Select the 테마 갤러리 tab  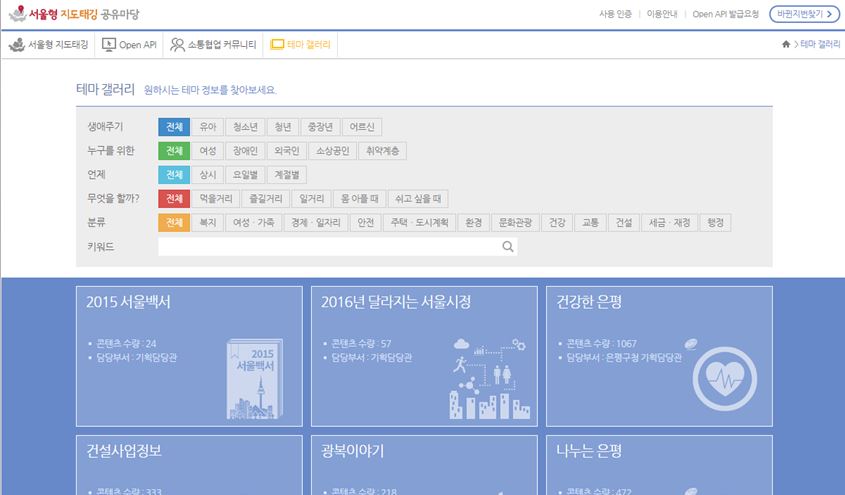(302, 45)
